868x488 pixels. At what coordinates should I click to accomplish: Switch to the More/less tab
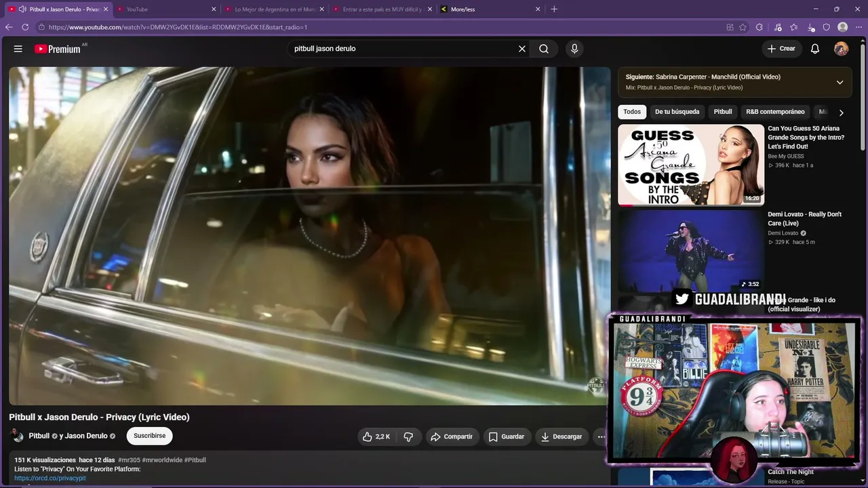pos(490,9)
